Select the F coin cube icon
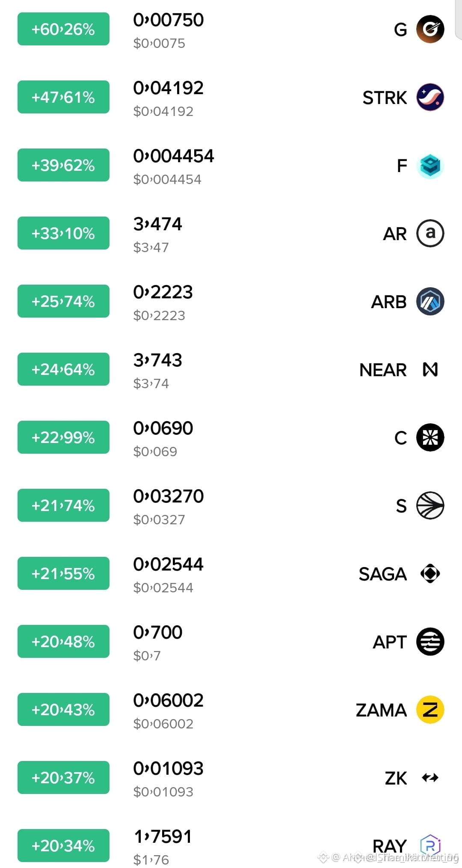Screen dimensions: 462x868 click(430, 166)
